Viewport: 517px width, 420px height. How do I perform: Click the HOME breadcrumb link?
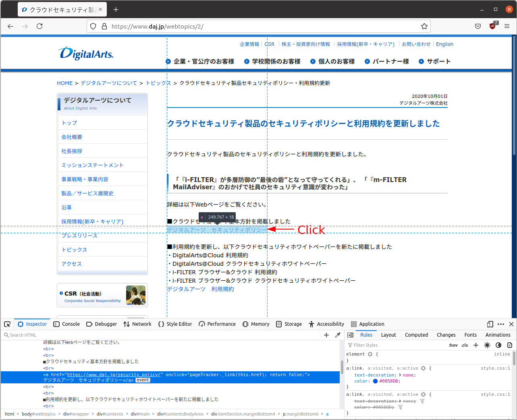tap(64, 83)
